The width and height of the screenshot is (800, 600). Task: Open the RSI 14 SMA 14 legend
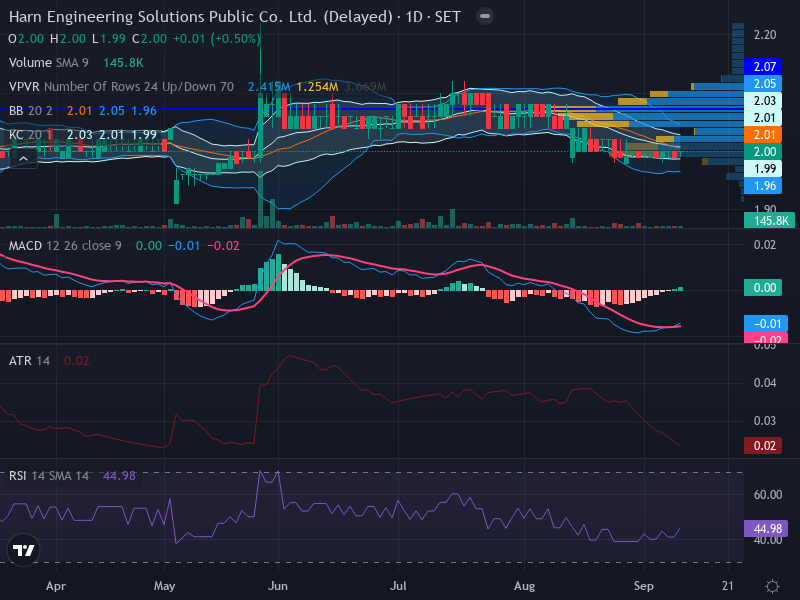[48, 476]
